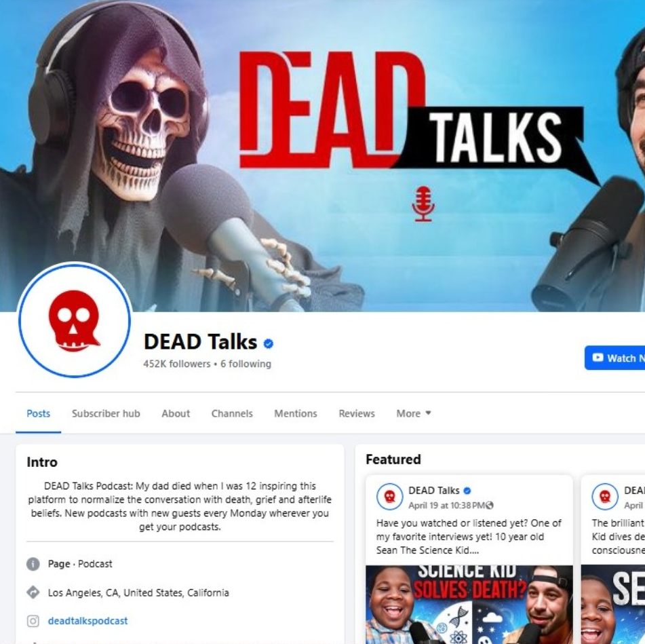Click the 'Intro' section heading

point(42,461)
